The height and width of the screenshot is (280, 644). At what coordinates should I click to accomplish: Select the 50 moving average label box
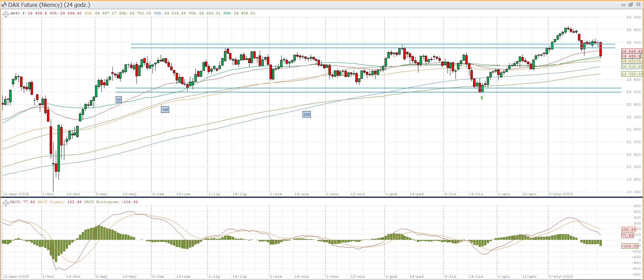coord(119,100)
